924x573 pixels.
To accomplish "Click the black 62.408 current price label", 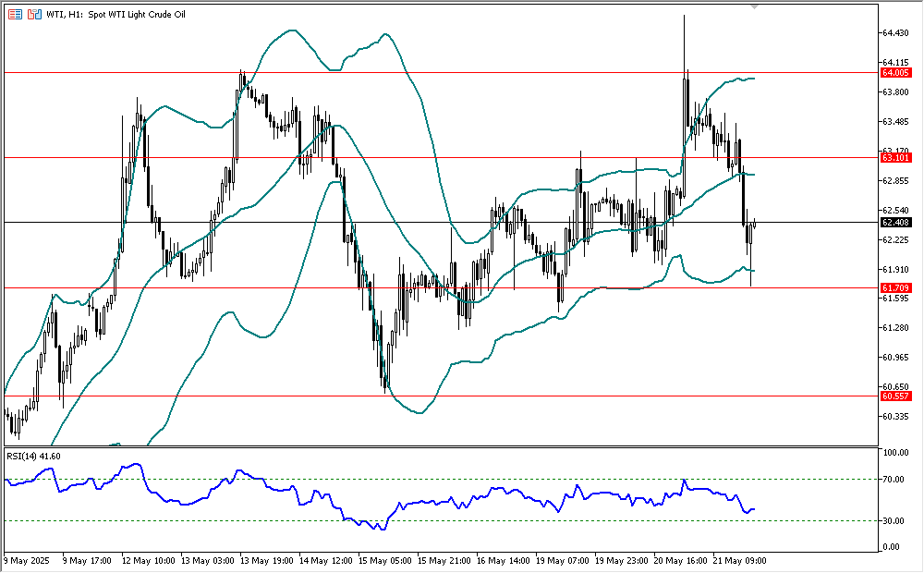I will [x=895, y=222].
